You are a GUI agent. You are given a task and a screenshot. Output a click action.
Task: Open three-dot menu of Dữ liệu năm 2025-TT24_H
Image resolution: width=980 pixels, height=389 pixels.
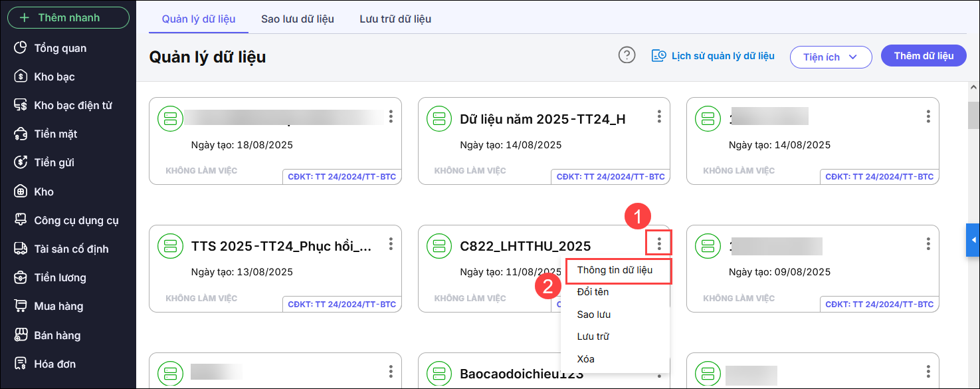659,116
